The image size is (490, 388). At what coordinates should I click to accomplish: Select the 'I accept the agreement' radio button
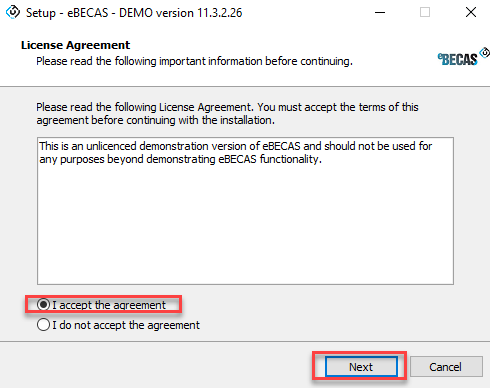[x=43, y=304]
